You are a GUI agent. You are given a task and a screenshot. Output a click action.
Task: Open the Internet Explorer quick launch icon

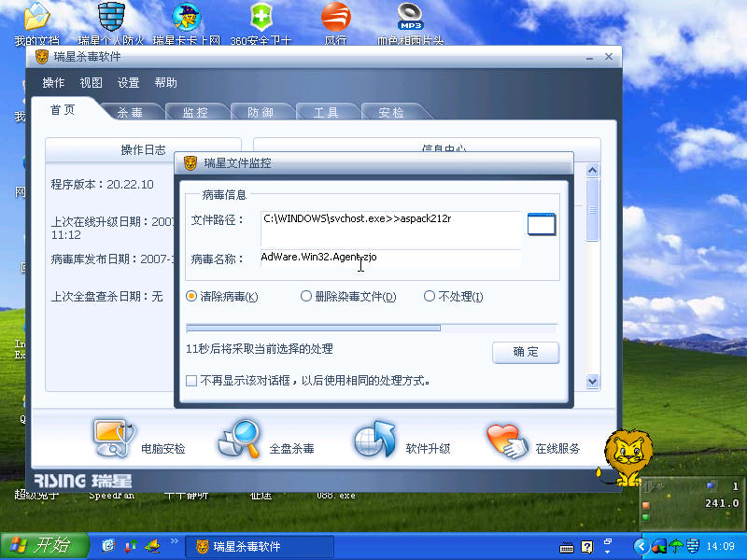pos(108,546)
